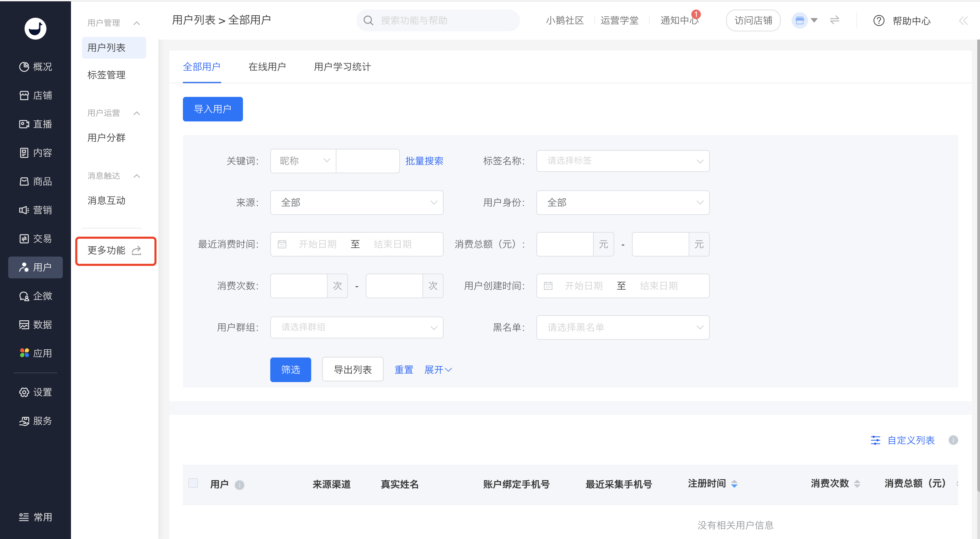980x539 pixels.
Task: Click the shop switch arrows icon in the header
Action: pos(834,20)
